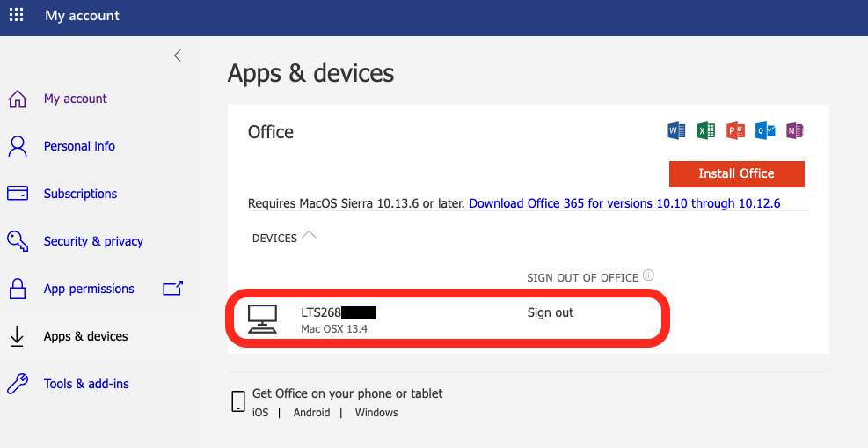Click the desktop computer icon for LTS268 device
This screenshot has height=448, width=868.
tap(262, 319)
